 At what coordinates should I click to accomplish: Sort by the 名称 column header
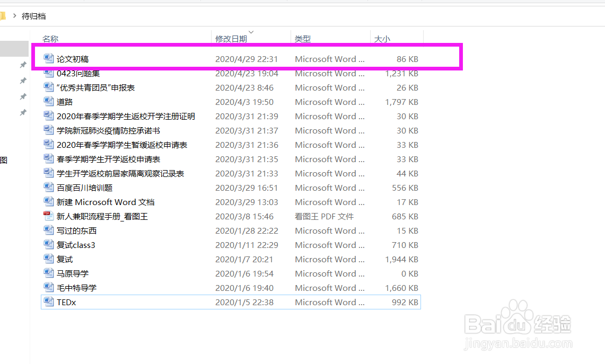pyautogui.click(x=50, y=39)
